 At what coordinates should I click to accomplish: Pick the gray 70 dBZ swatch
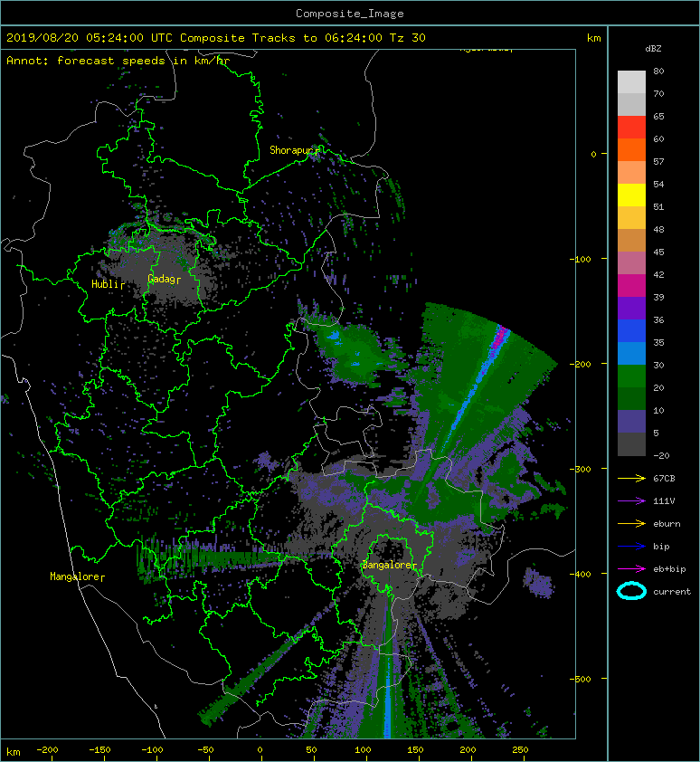[x=631, y=104]
